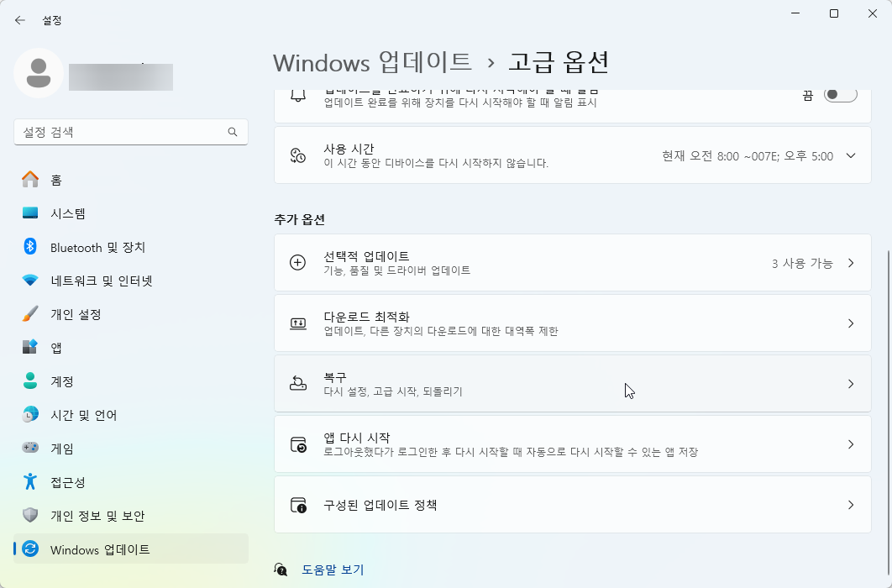Click the 개인 정보 및 보안 shield icon

(x=30, y=515)
